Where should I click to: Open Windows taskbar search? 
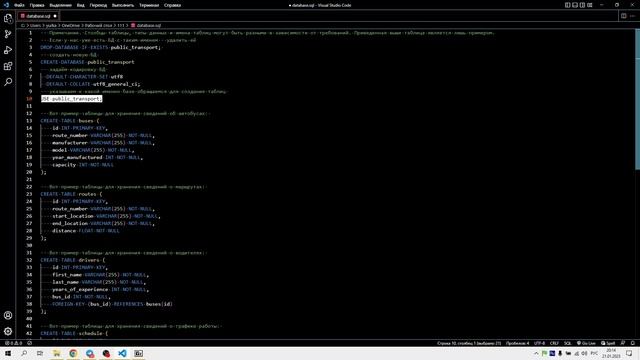(x=24, y=353)
